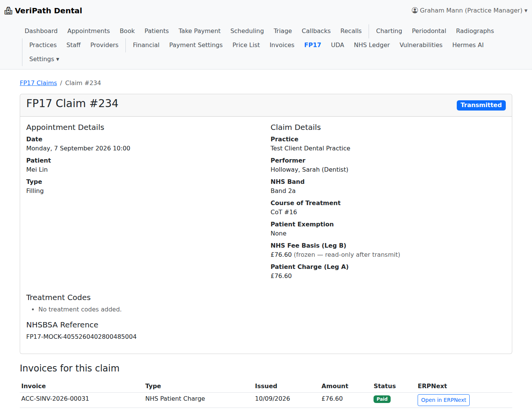532x414 pixels.
Task: Open the Price List page
Action: pos(246,45)
